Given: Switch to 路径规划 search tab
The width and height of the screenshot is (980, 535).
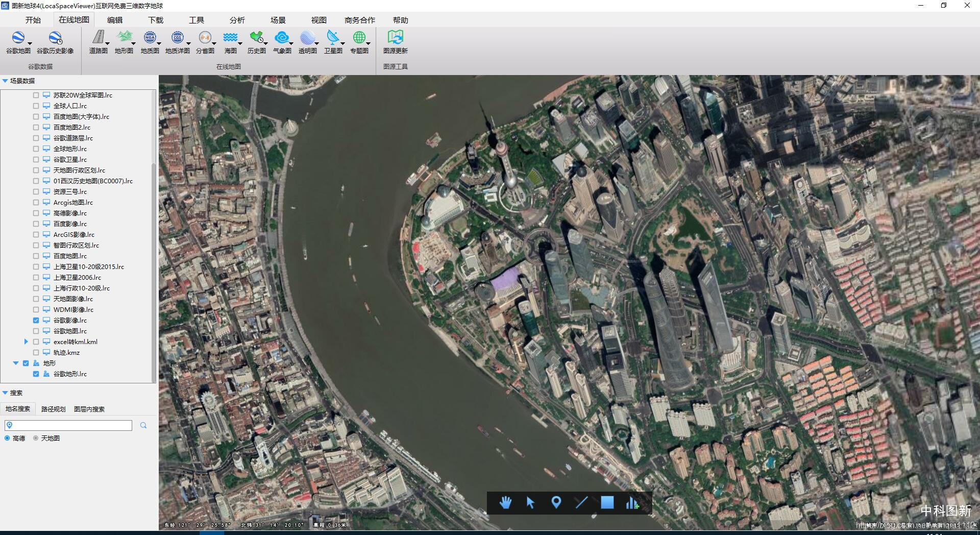Looking at the screenshot, I should (53, 409).
